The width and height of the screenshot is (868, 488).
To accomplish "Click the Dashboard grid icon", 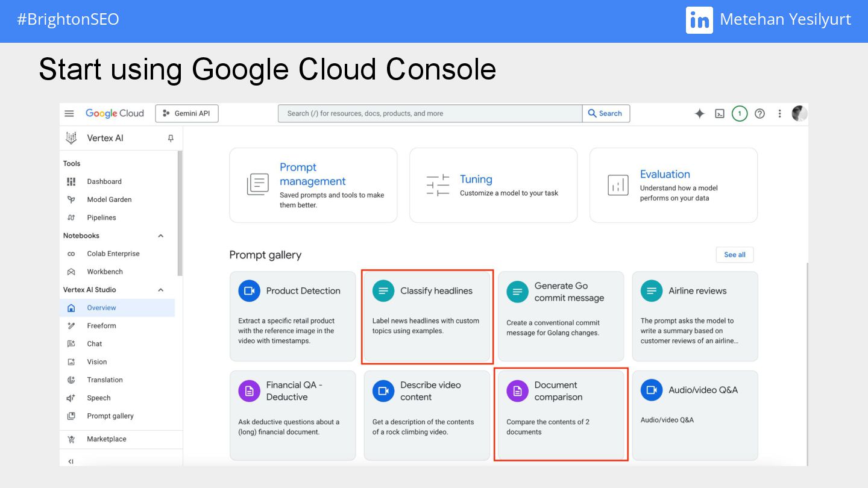I will pos(71,181).
